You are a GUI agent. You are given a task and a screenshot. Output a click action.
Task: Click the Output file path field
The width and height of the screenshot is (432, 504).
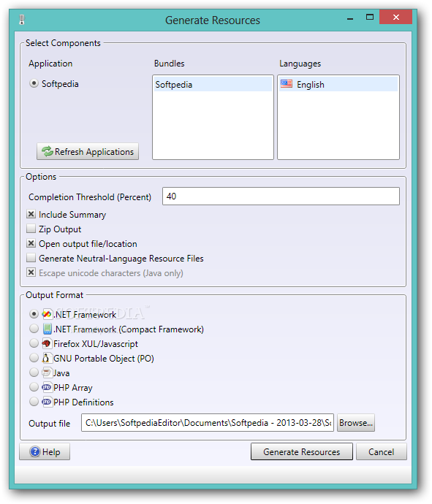point(208,423)
